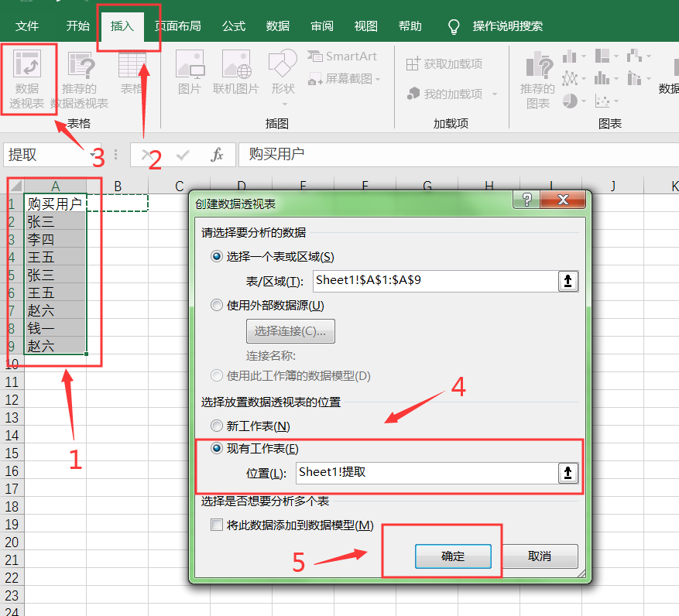679x616 pixels.
Task: Switch to the 公式 ribbon tab
Action: [234, 26]
